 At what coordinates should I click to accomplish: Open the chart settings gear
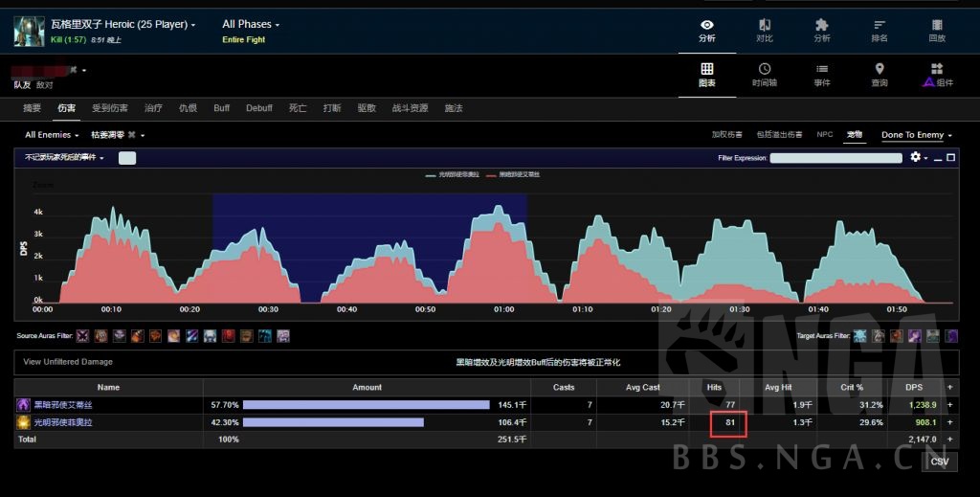click(x=916, y=157)
